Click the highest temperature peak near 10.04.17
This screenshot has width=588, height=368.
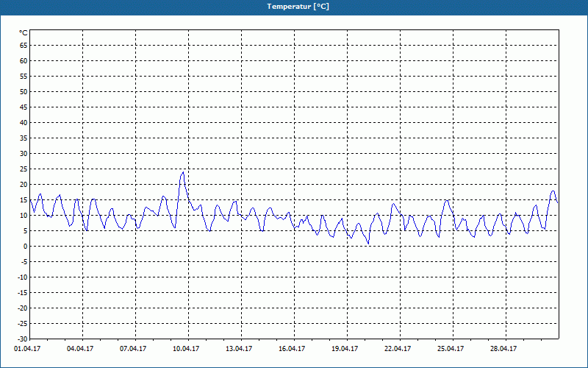[183, 172]
